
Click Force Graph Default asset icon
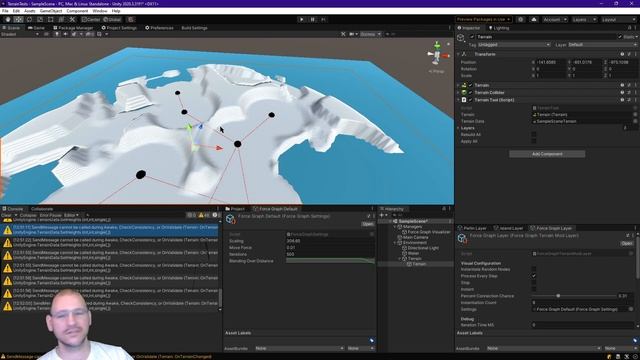(231, 219)
